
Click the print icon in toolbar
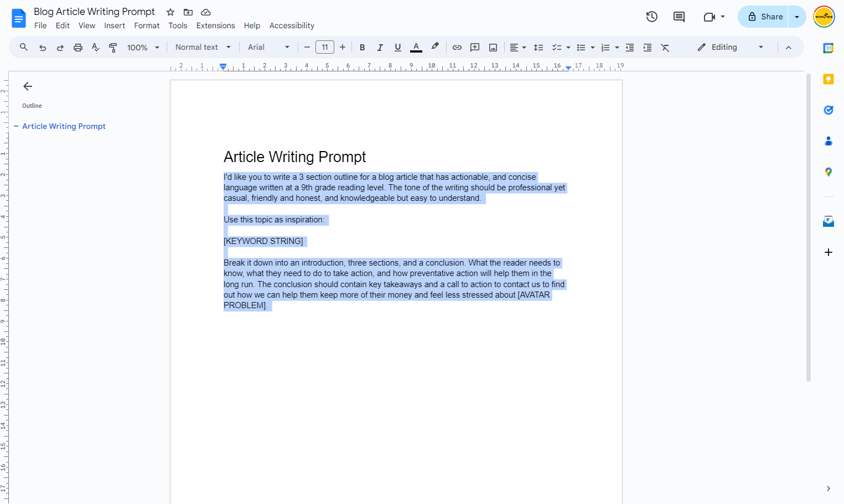(78, 48)
